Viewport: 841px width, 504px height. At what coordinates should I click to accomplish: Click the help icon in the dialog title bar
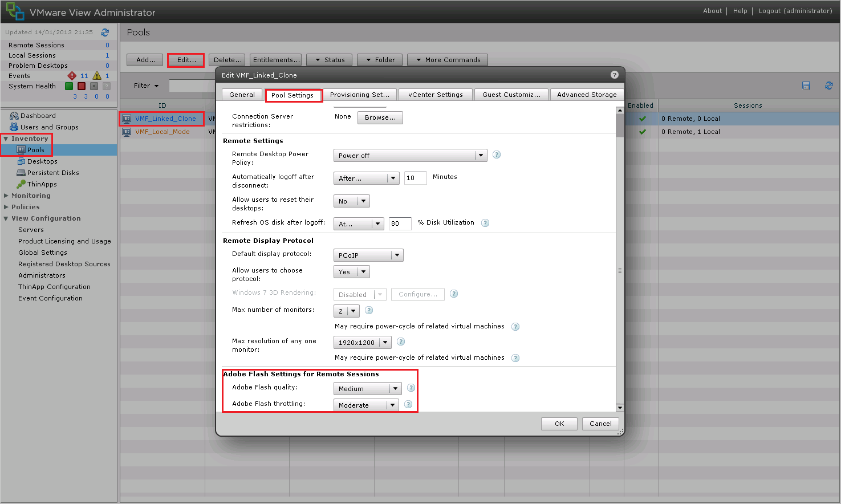614,75
